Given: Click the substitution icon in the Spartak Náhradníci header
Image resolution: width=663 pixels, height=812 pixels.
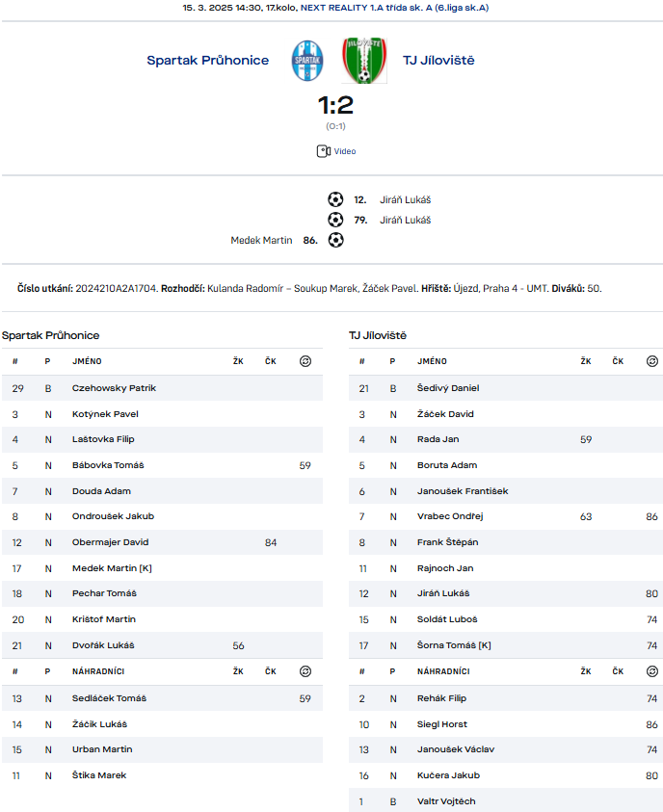Looking at the screenshot, I should point(305,671).
